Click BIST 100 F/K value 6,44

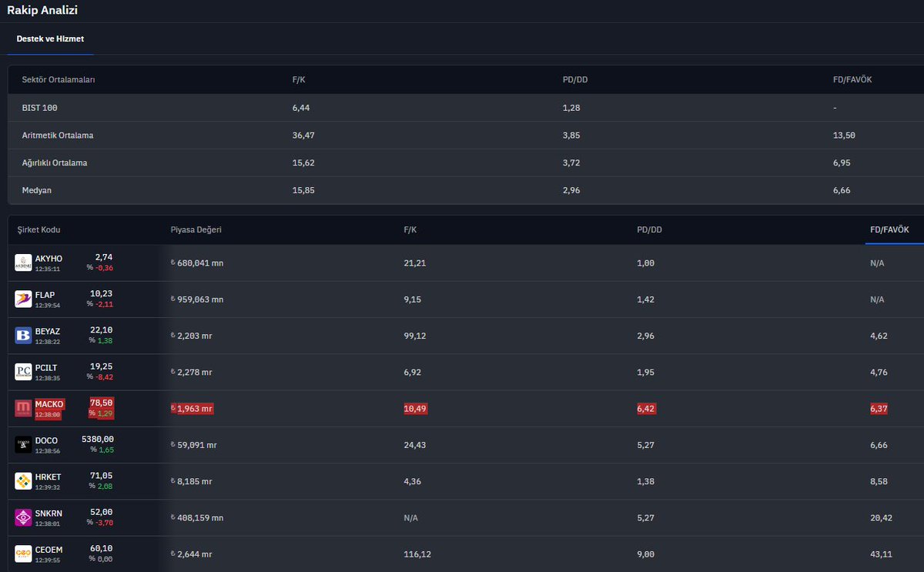pos(301,108)
